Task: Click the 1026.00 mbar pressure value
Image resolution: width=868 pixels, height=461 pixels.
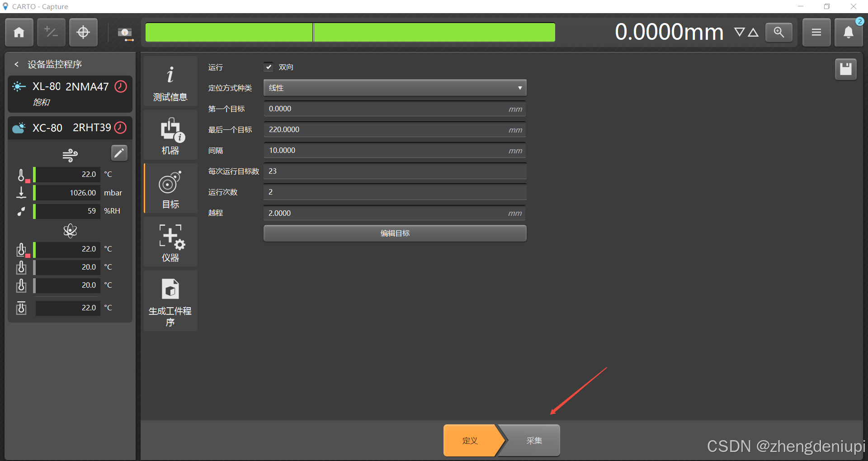Action: click(68, 193)
